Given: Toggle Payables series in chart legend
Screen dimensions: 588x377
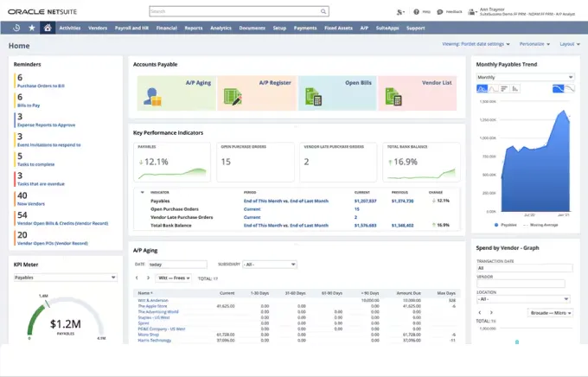Looking at the screenshot, I should coord(508,224).
